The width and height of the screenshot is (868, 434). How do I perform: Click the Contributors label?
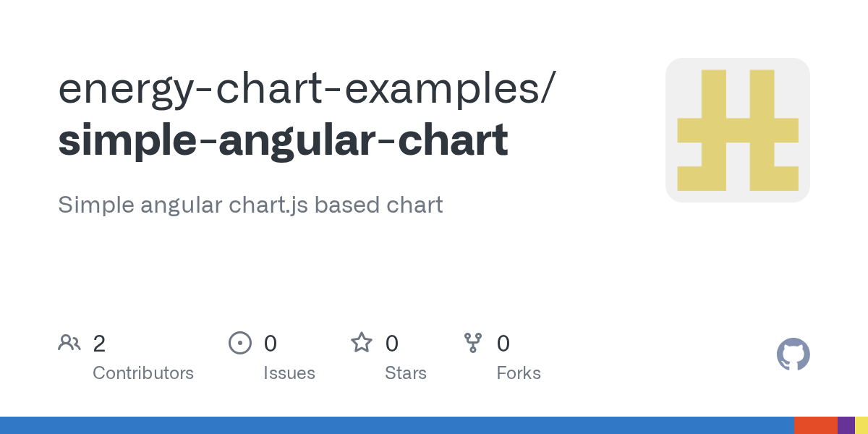coord(143,373)
